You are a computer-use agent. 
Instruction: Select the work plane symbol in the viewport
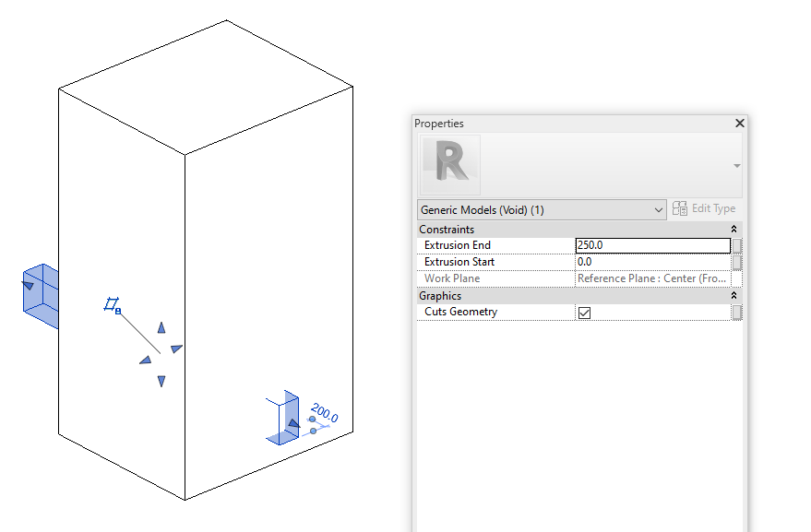(x=112, y=303)
